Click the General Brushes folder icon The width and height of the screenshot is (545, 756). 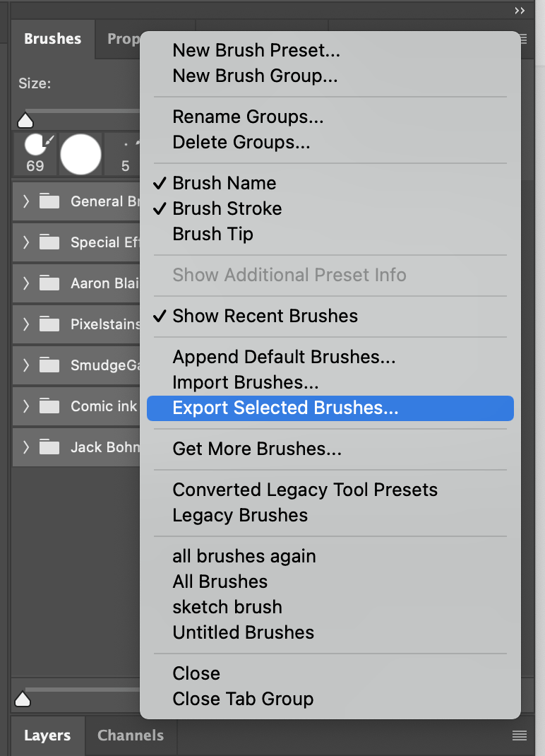[49, 201]
